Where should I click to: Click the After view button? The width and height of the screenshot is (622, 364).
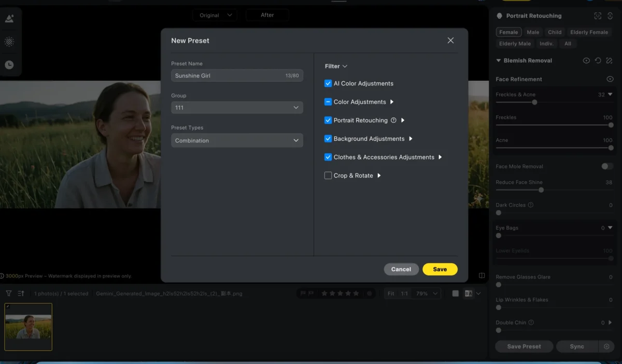coord(267,15)
